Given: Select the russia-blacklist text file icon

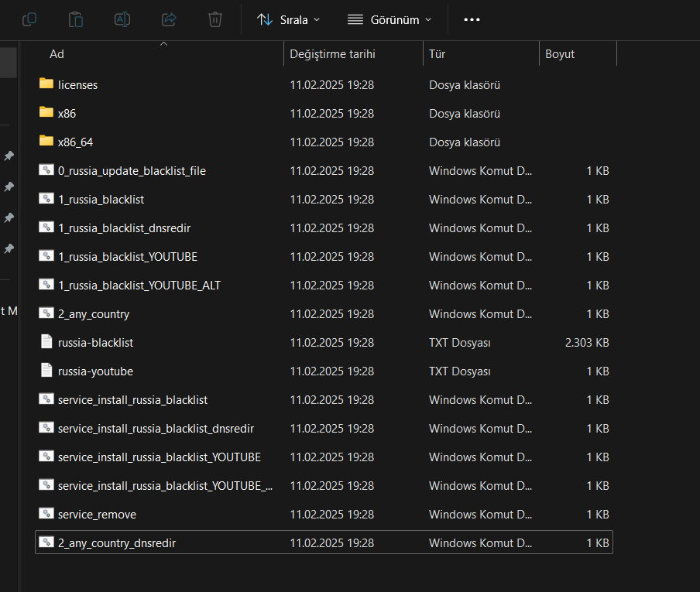Looking at the screenshot, I should (x=46, y=342).
